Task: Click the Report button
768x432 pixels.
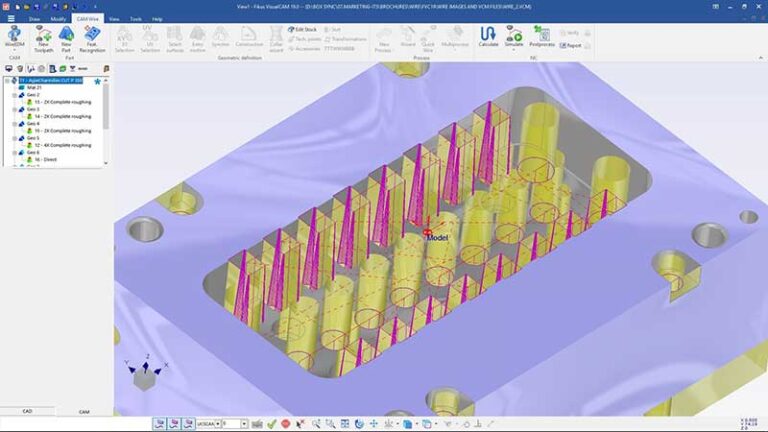Action: point(572,44)
